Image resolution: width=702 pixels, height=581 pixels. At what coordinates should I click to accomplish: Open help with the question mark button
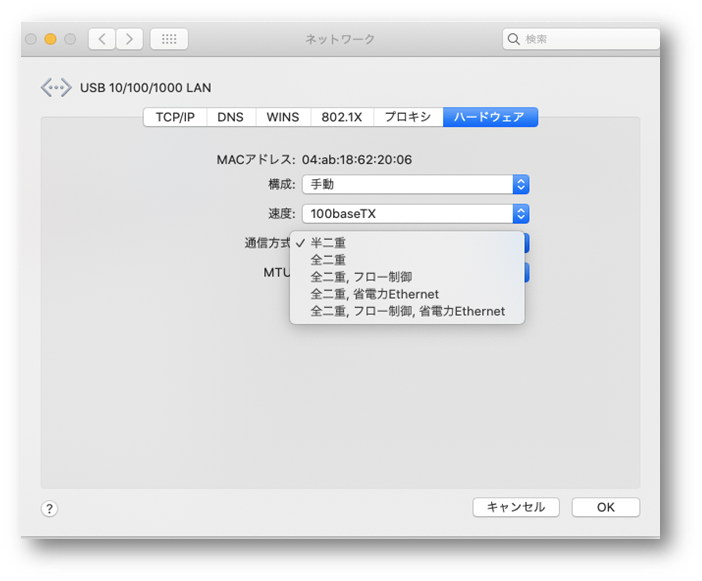click(x=49, y=508)
